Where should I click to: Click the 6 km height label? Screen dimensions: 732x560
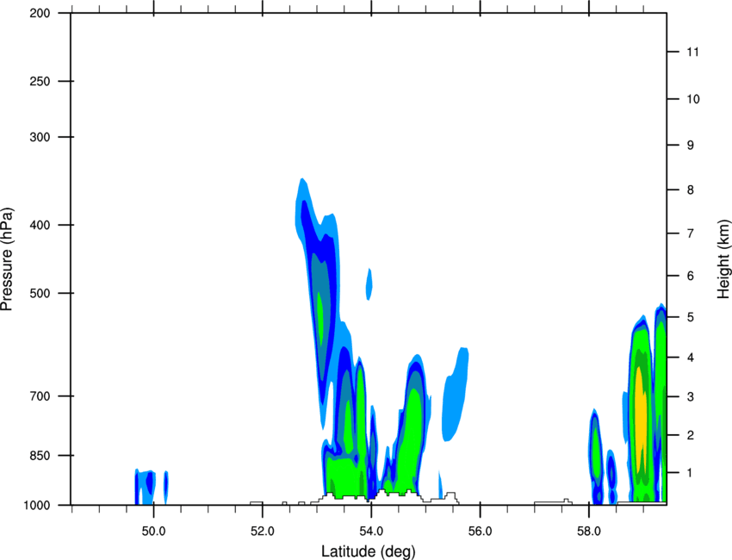pos(691,276)
